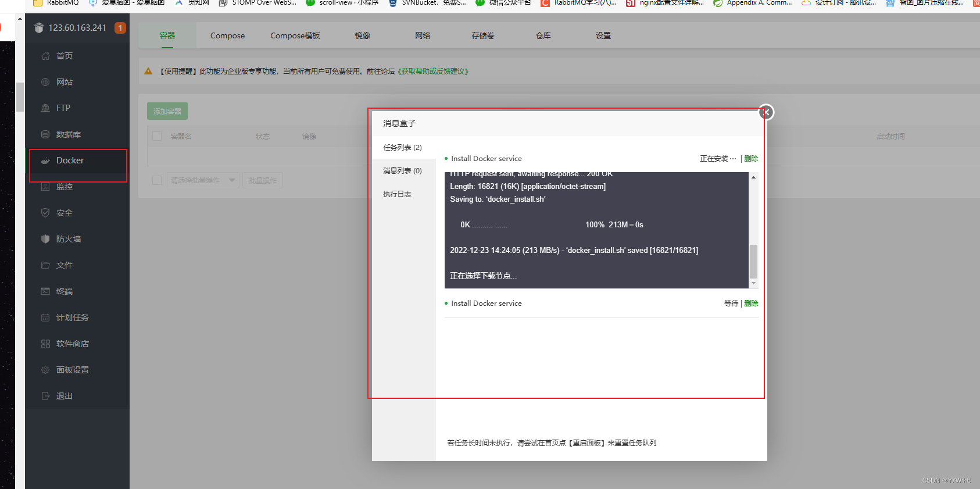Switch to the Compose tab

227,35
